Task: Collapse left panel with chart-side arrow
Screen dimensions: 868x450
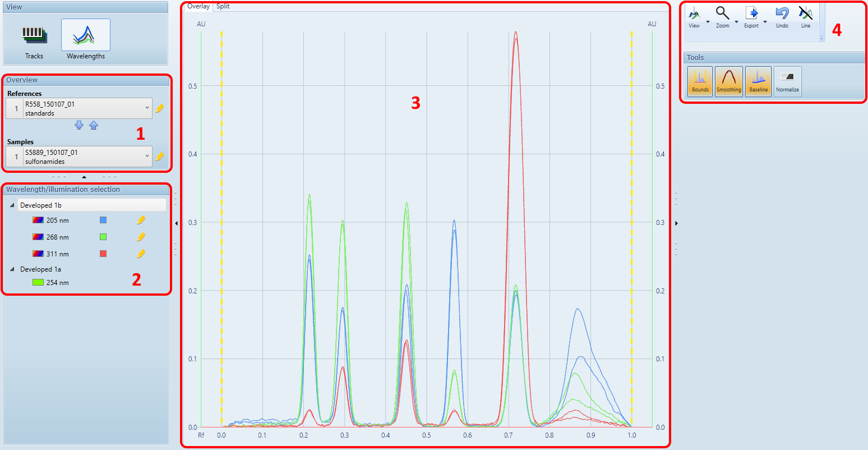Action: 177,223
